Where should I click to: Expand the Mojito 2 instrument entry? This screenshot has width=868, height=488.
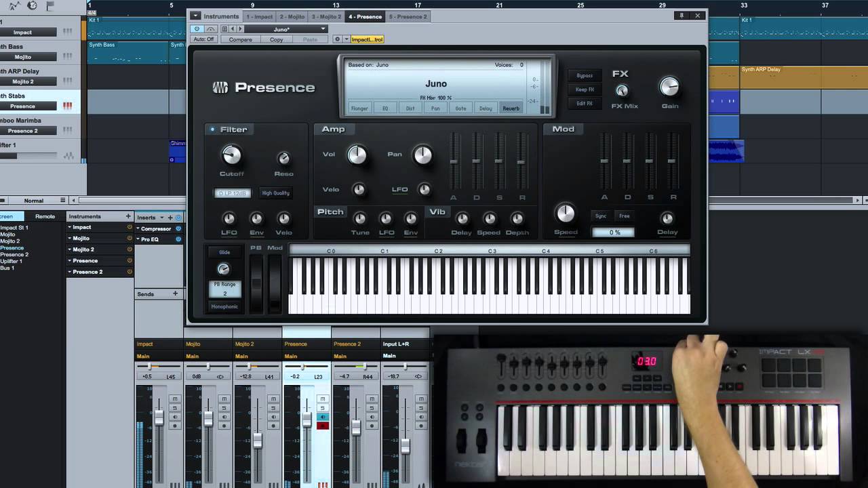70,249
